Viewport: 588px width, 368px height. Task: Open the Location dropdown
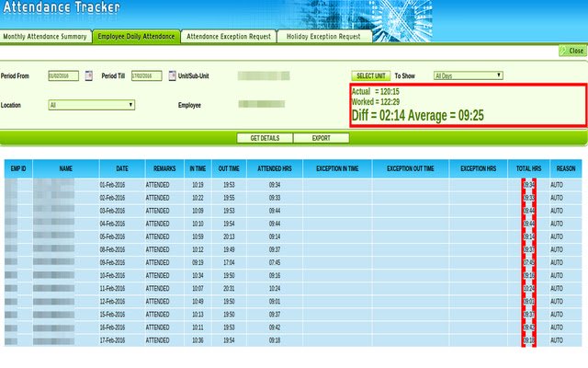[x=92, y=105]
